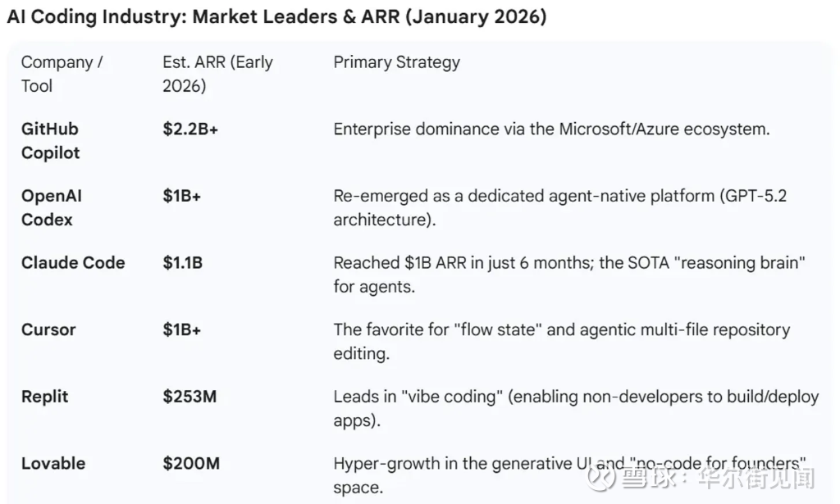This screenshot has height=504, width=840.
Task: Click the "vibe coding" strategy description
Action: (x=576, y=408)
